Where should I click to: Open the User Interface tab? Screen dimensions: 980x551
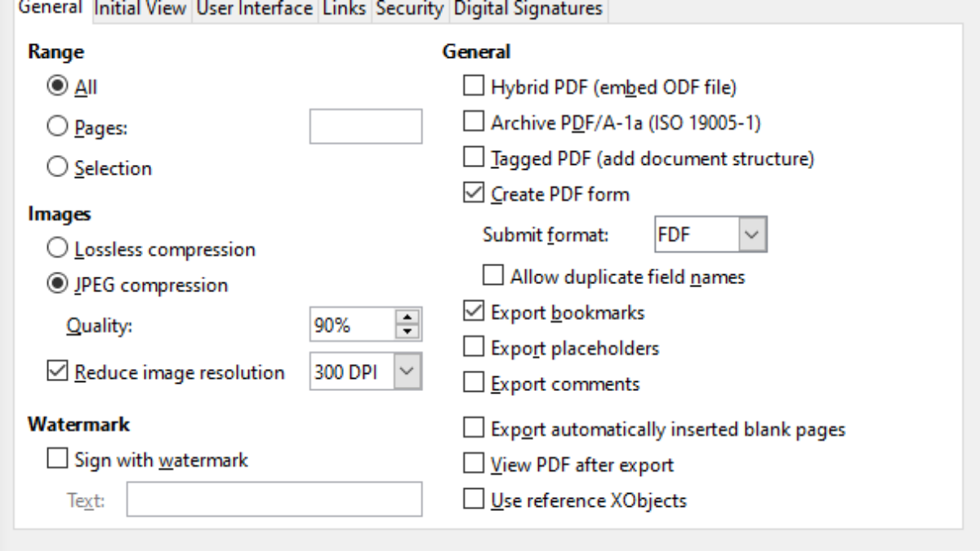coord(254,9)
